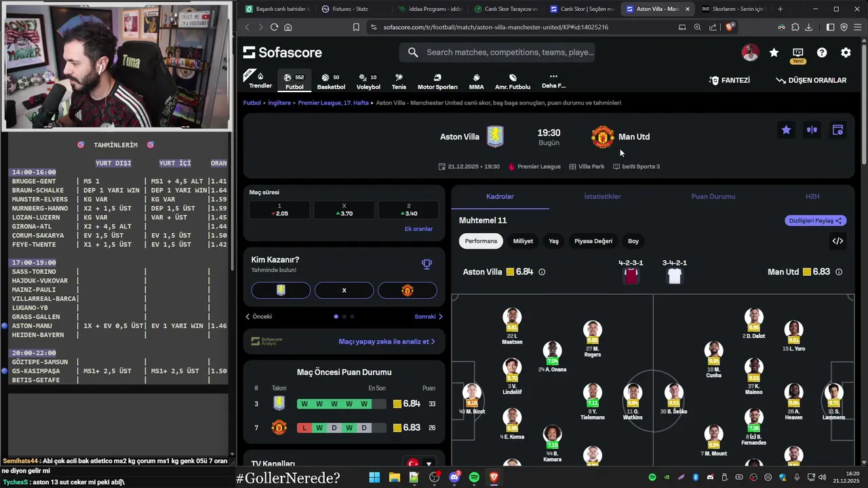Go to Önceki previous card

pos(258,317)
